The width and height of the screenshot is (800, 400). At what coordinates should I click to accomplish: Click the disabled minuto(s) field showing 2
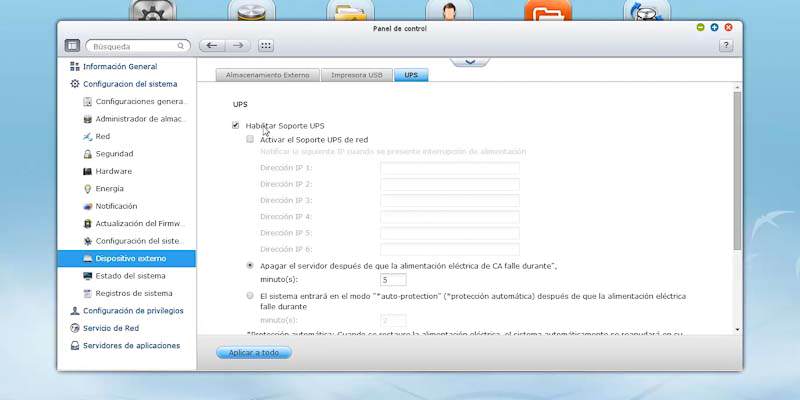click(393, 320)
